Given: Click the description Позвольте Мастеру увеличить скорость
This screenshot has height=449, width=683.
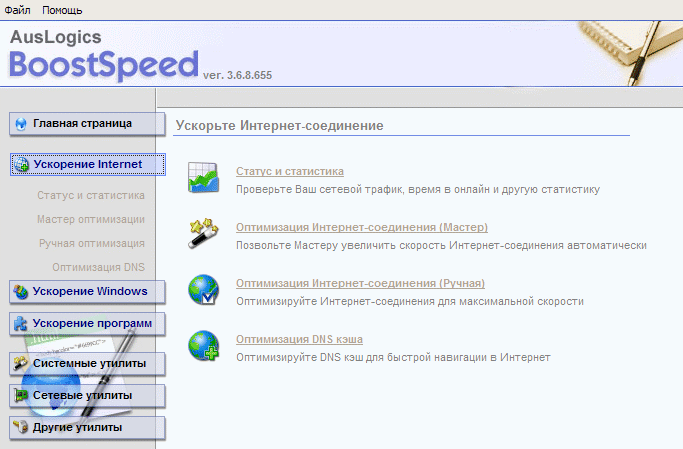Looking at the screenshot, I should click(441, 246).
